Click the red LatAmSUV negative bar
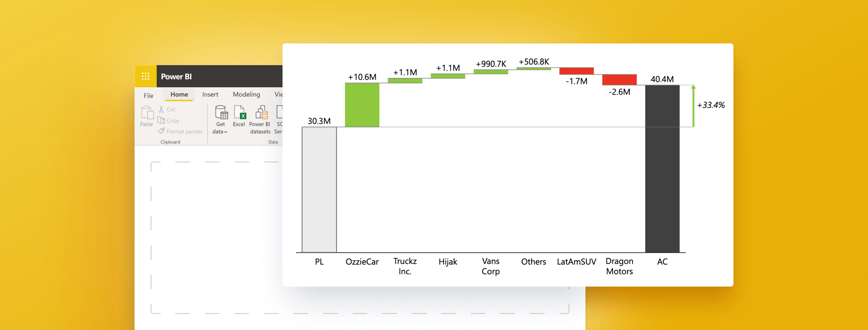 576,71
